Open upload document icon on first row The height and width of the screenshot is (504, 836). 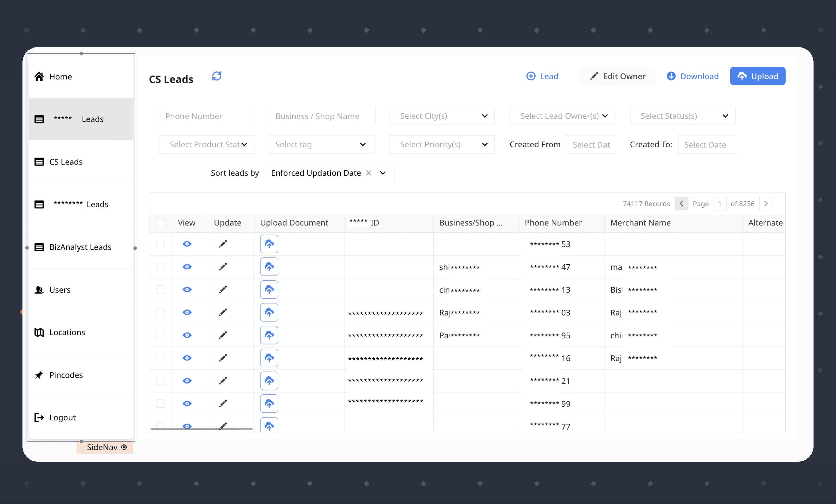coord(269,244)
